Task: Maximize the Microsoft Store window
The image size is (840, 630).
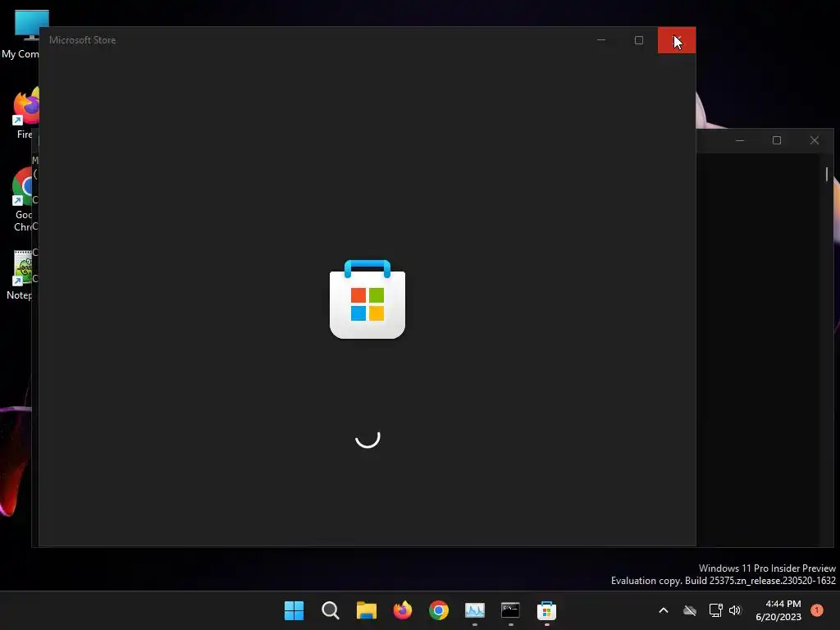Action: [x=638, y=40]
